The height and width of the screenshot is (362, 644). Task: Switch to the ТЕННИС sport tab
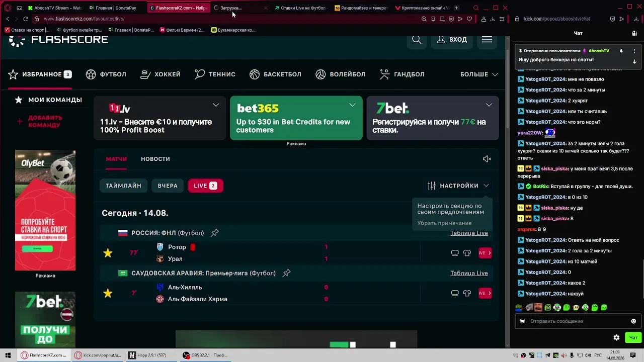215,74
